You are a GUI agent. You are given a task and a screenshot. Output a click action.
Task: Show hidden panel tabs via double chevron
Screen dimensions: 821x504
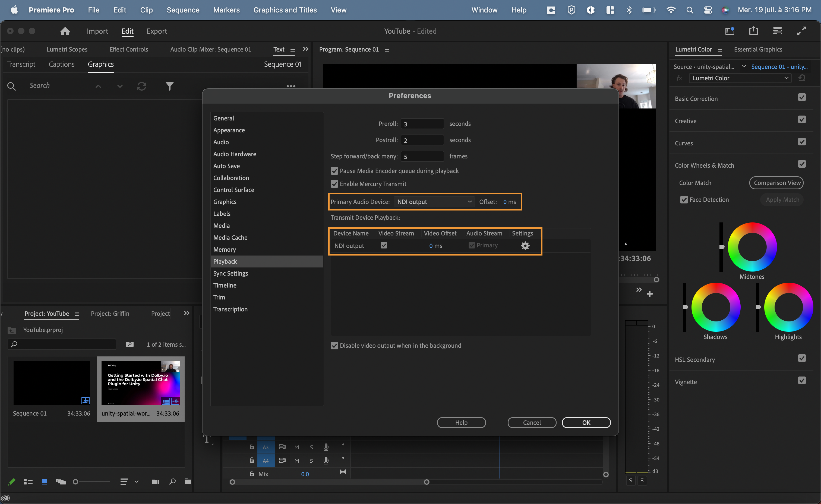tap(305, 49)
